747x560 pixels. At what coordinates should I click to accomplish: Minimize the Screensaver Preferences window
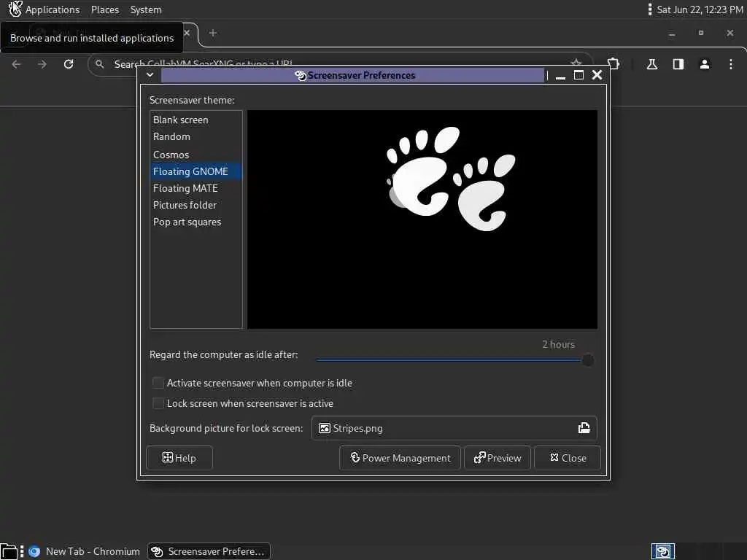561,75
